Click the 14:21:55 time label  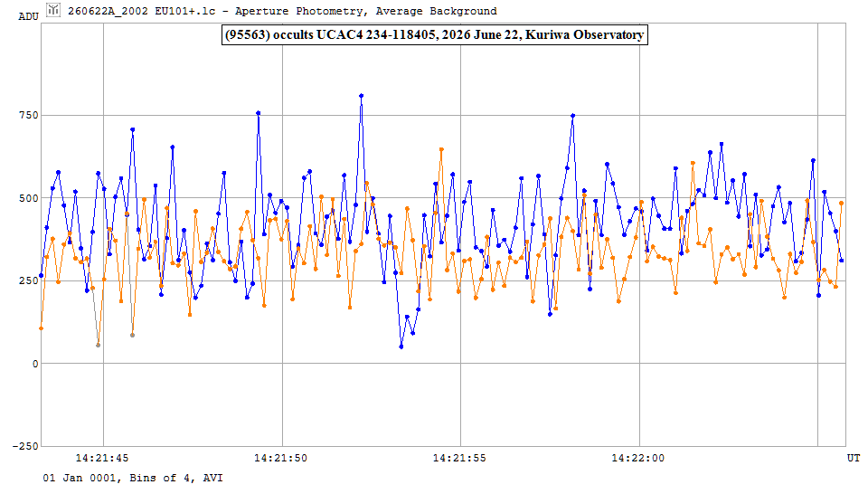point(459,458)
